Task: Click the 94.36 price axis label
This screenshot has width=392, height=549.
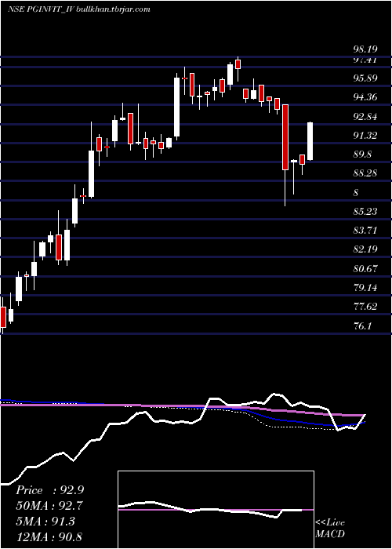Action: click(366, 97)
